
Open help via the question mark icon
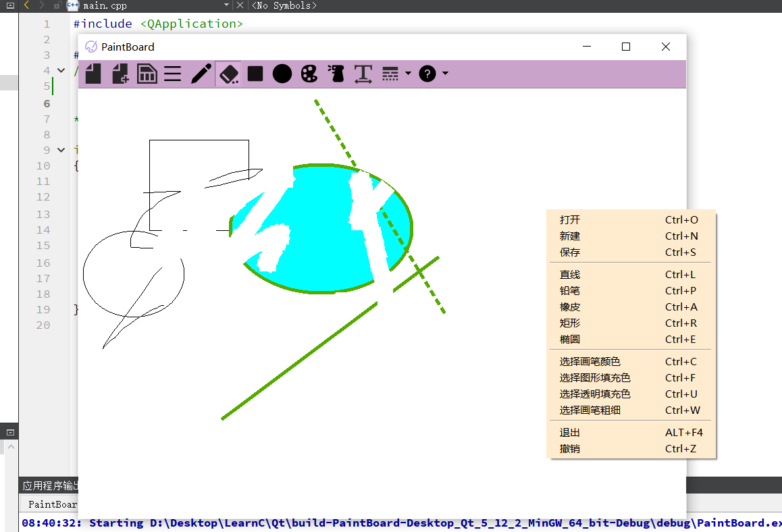[426, 74]
